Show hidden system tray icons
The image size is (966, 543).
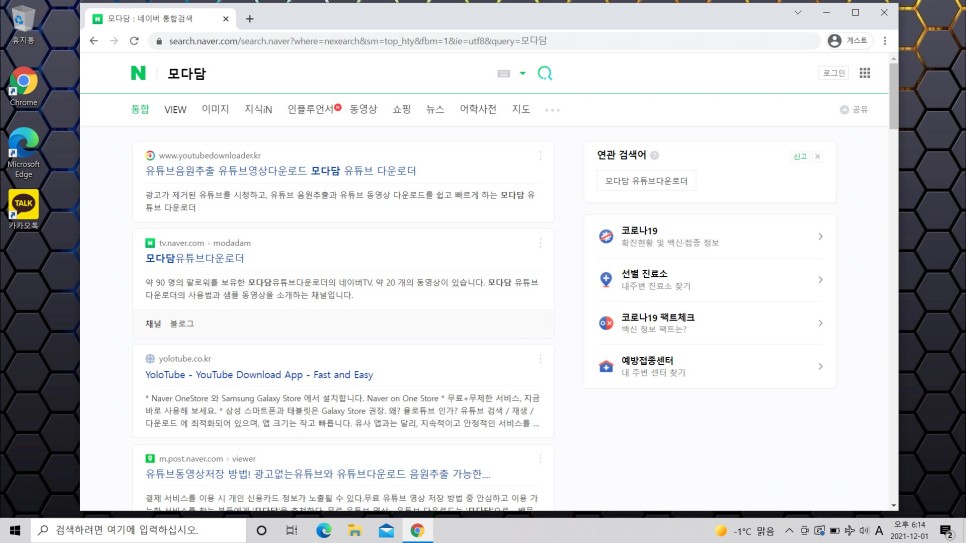[x=789, y=530]
